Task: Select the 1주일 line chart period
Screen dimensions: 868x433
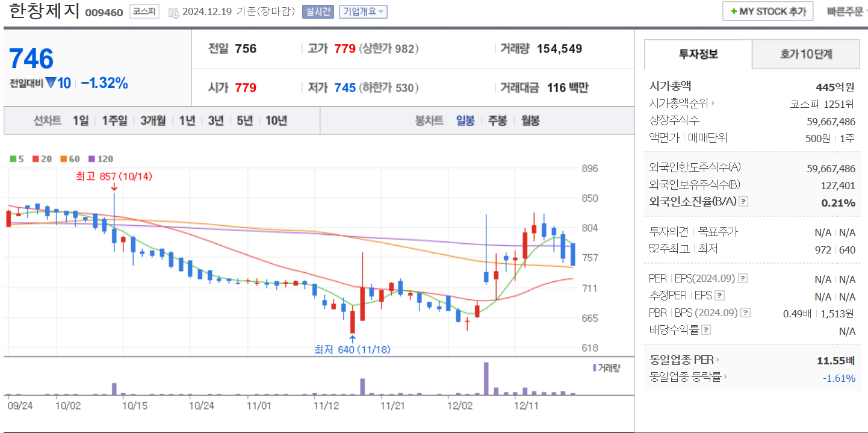Action: (114, 120)
